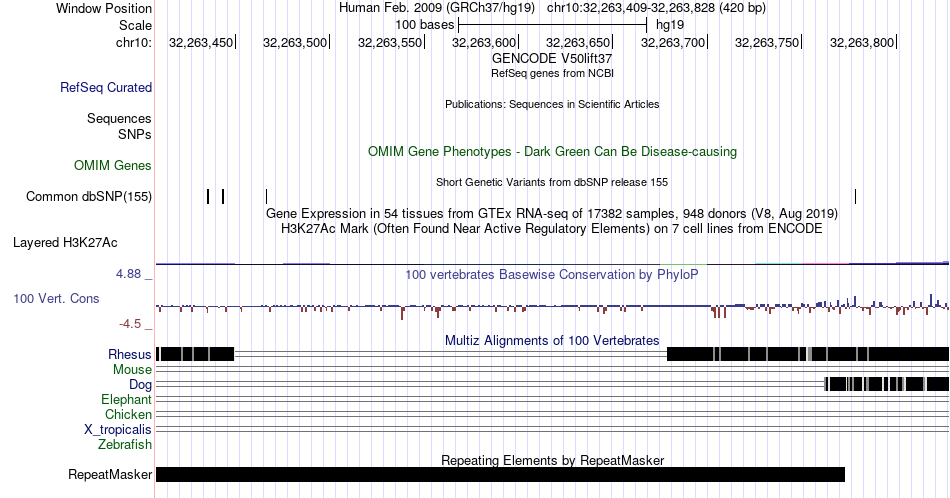Select the Rhesus species label
The width and height of the screenshot is (950, 498).
click(130, 354)
